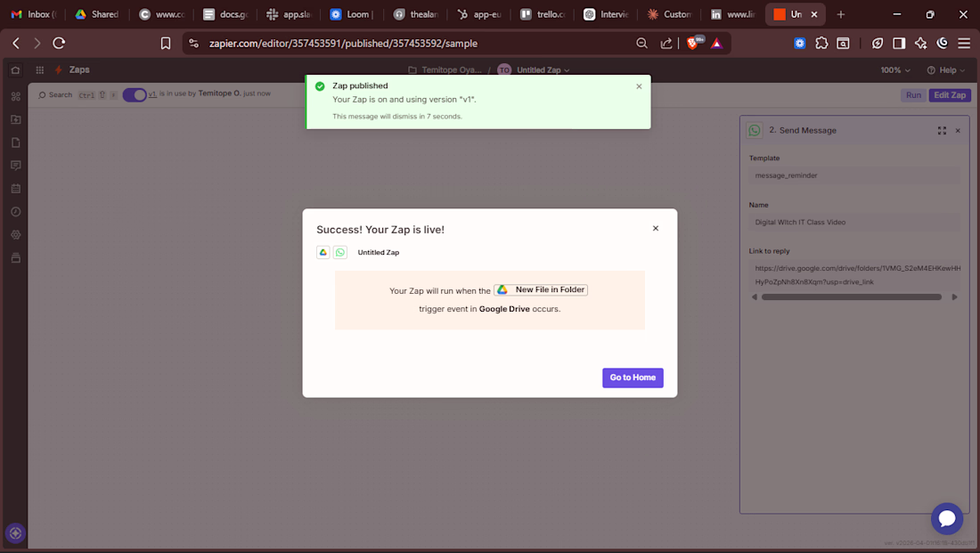The image size is (980, 553).
Task: Click the sidebar comments icon
Action: 16,166
